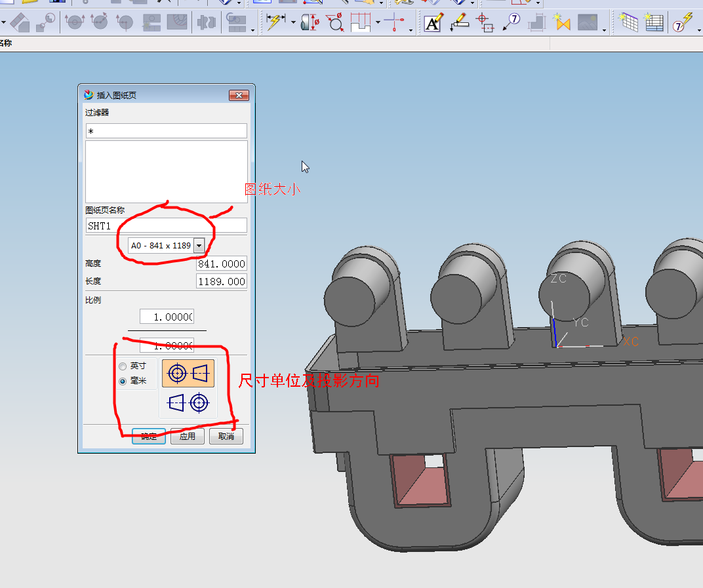Click the empty sheet list box

coord(167,172)
